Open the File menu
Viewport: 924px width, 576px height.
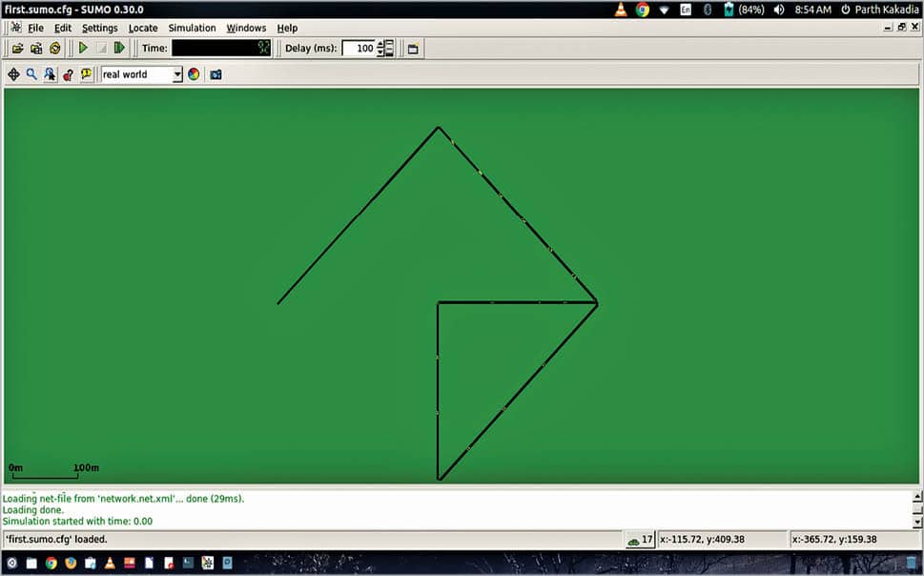35,28
